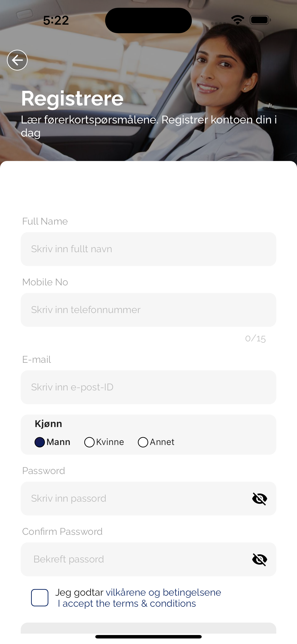297x644 pixels.
Task: Select the Kvinne gender option
Action: point(90,442)
